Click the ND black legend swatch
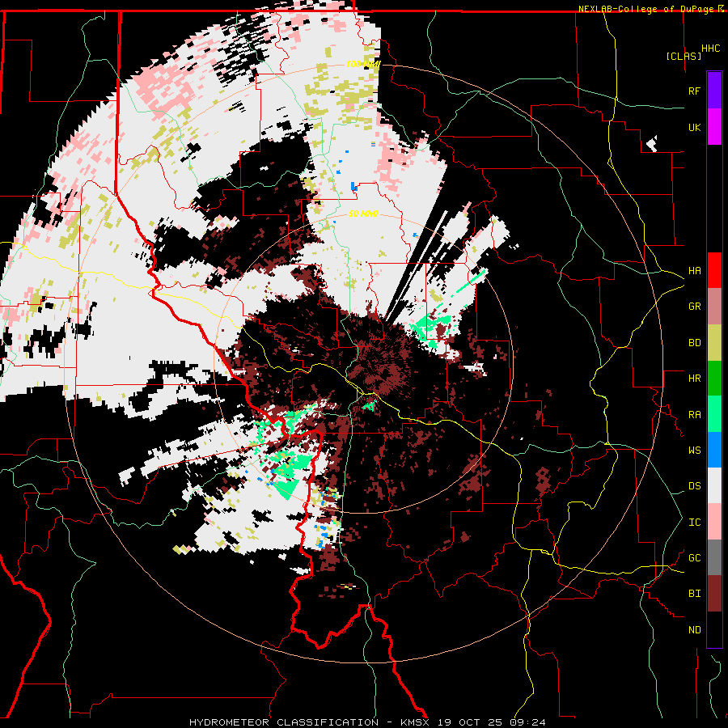The width and height of the screenshot is (728, 728). coord(714,629)
